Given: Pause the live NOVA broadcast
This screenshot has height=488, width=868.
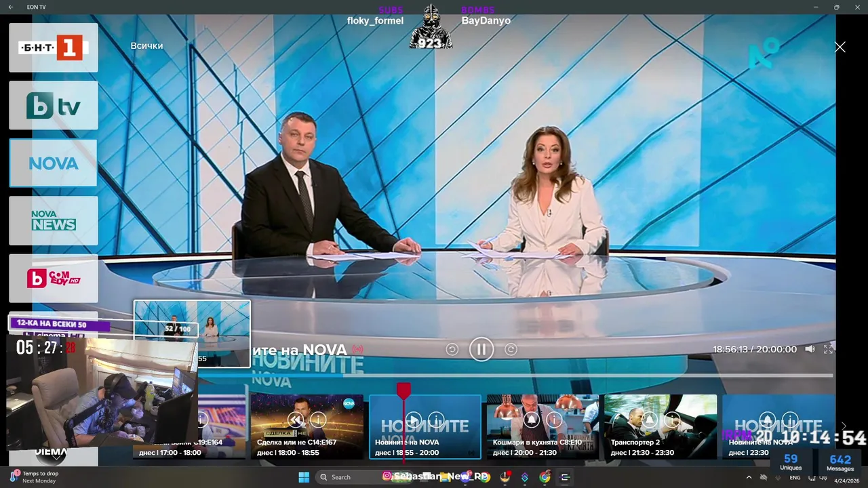Looking at the screenshot, I should point(481,349).
